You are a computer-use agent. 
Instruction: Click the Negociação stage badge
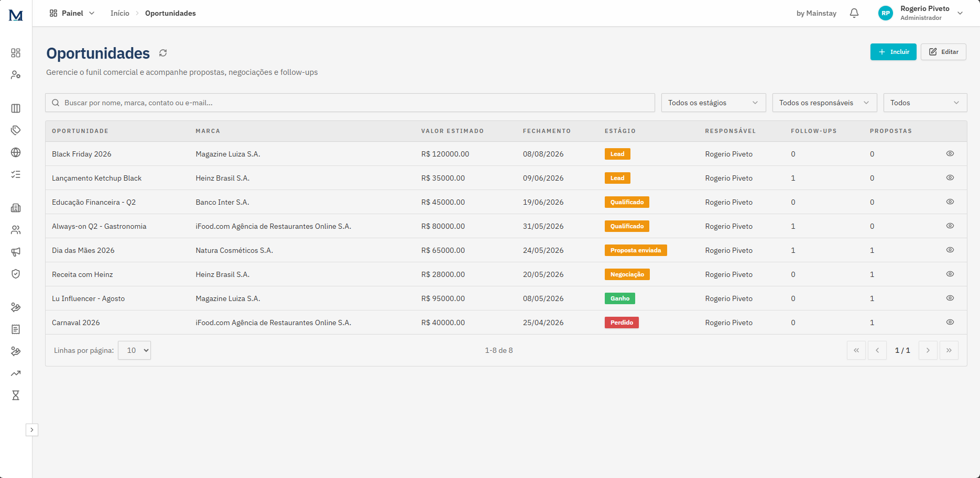pos(627,274)
